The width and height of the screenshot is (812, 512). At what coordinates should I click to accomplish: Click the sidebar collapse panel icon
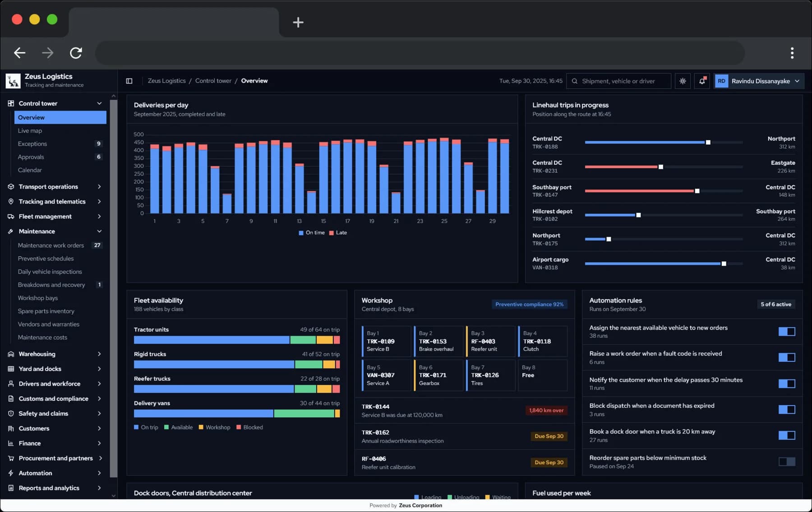[129, 81]
